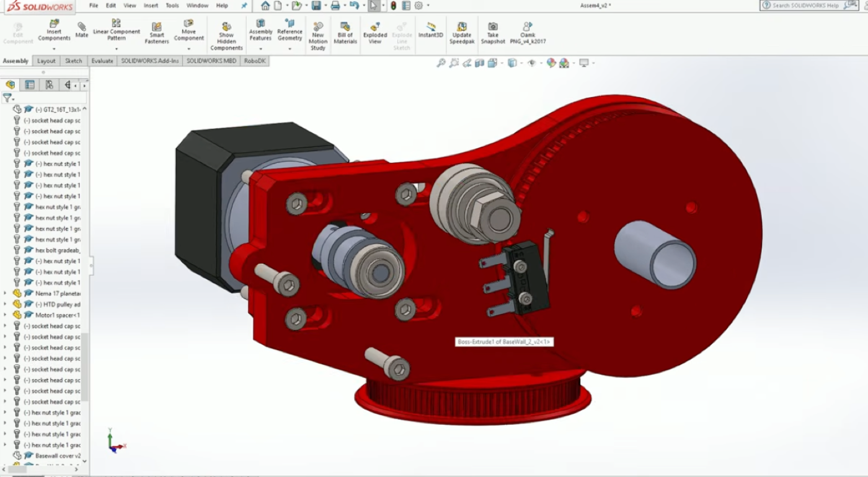Expand Assembly Features dropdown arrow
Viewport: 868px width, 477px height.
tap(260, 48)
